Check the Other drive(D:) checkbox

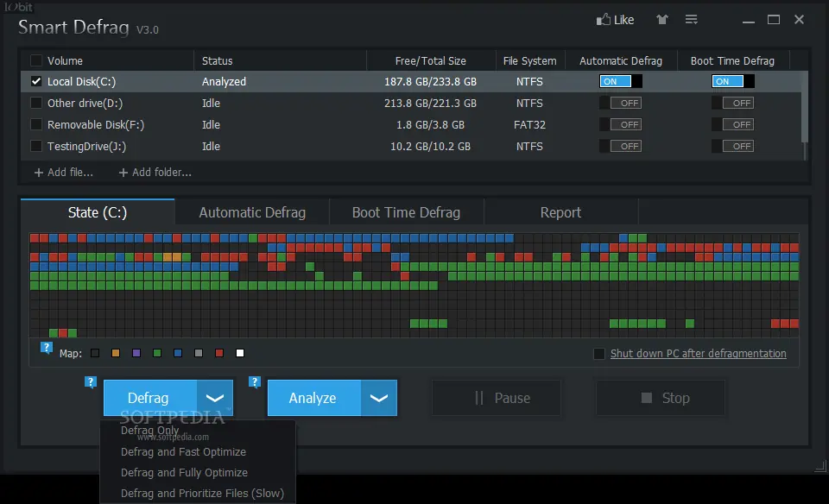36,103
